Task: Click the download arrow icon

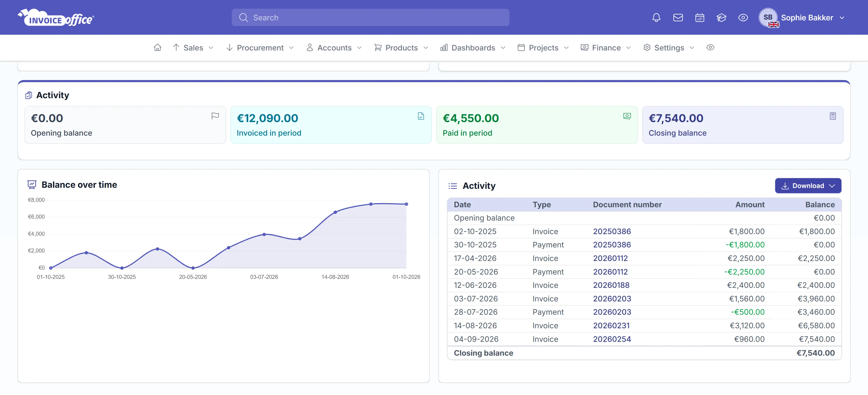Action: pyautogui.click(x=785, y=186)
